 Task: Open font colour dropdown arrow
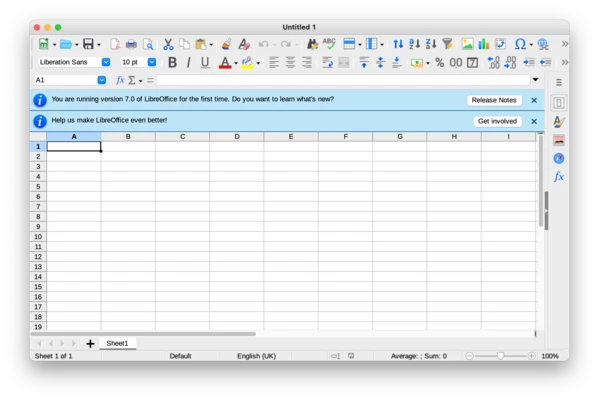(236, 63)
